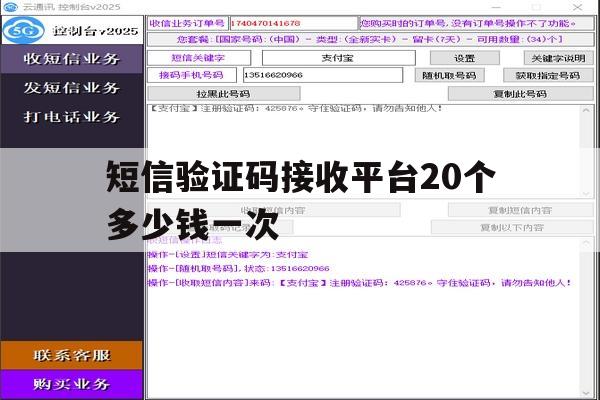Image resolution: width=600 pixels, height=400 pixels.
Task: Click the 您套餐 package info bar
Action: pyautogui.click(x=370, y=39)
